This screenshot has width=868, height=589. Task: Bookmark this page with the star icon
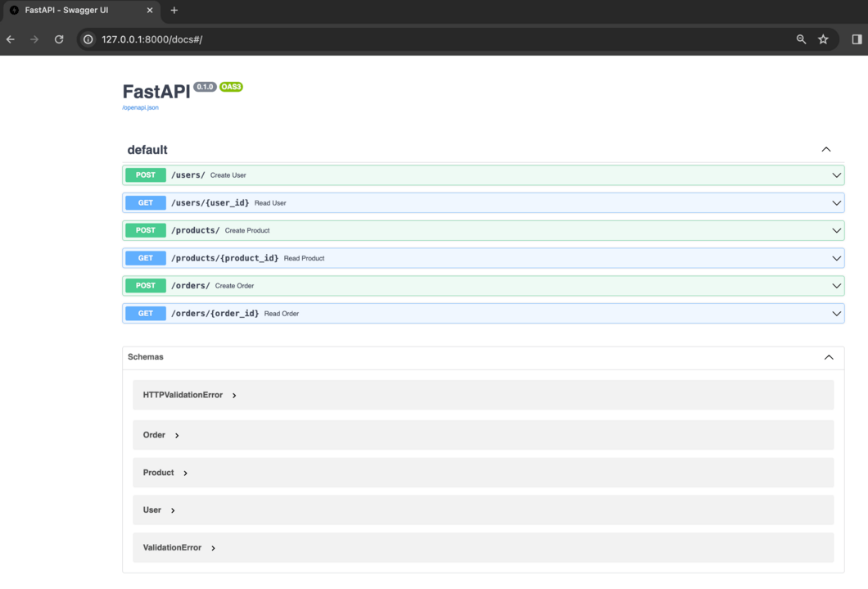pos(823,39)
